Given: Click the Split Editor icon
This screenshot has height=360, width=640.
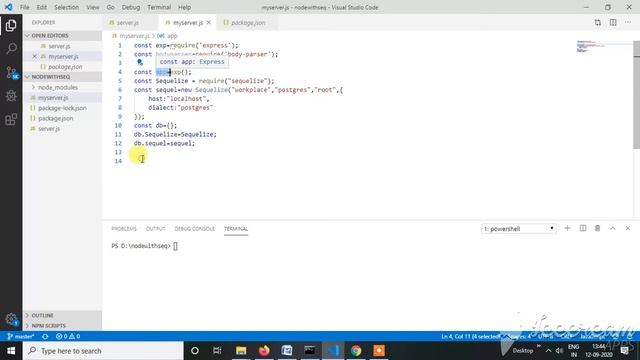Looking at the screenshot, I should pyautogui.click(x=613, y=23).
